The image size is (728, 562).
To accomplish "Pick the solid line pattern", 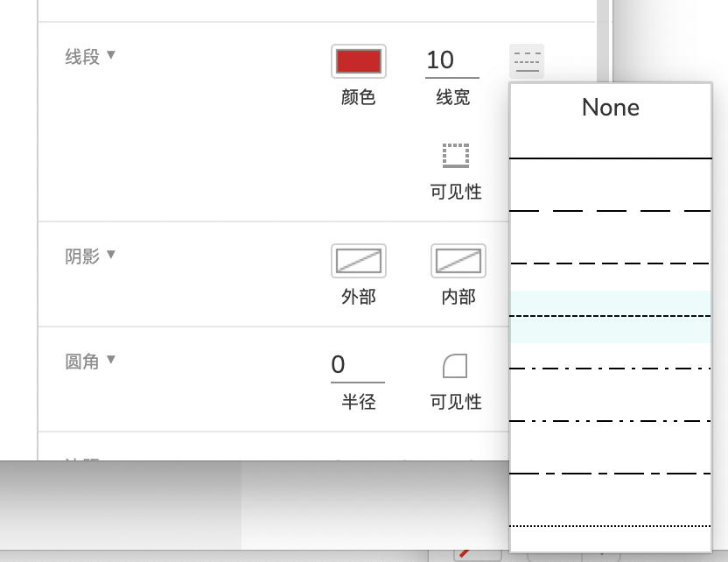I will [x=610, y=158].
